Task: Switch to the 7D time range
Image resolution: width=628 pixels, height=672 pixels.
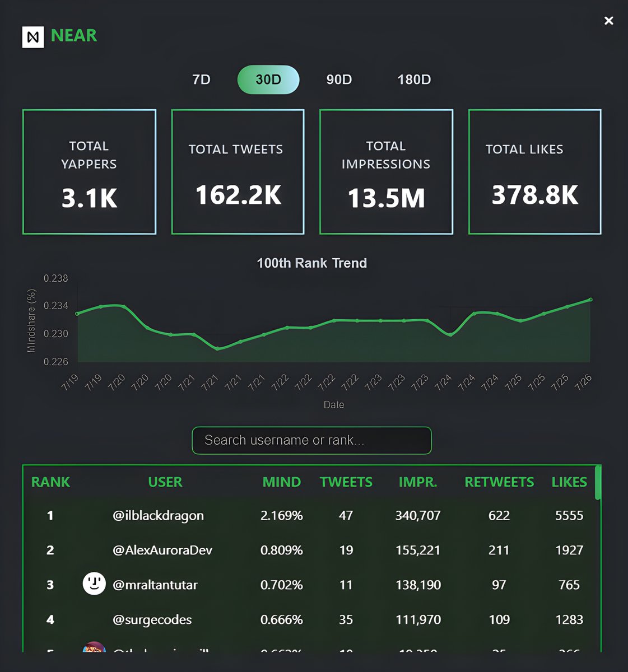Action: click(201, 80)
